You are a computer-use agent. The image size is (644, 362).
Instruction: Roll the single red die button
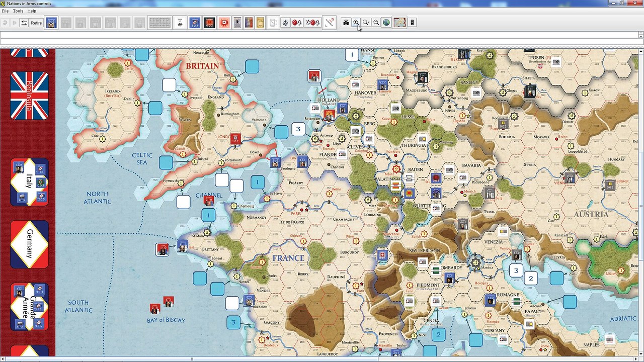click(296, 23)
